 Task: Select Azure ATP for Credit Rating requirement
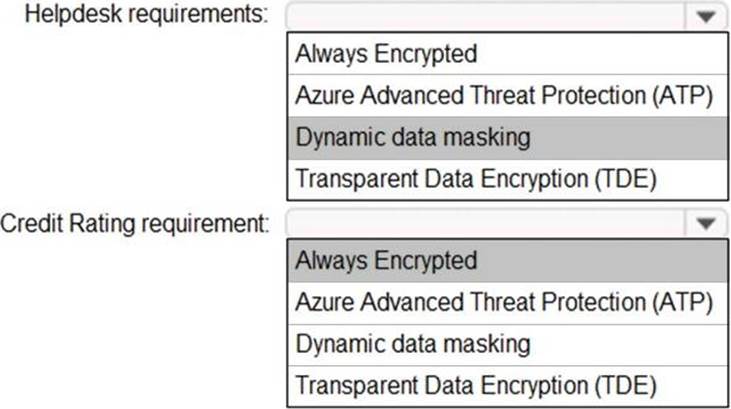coord(505,302)
